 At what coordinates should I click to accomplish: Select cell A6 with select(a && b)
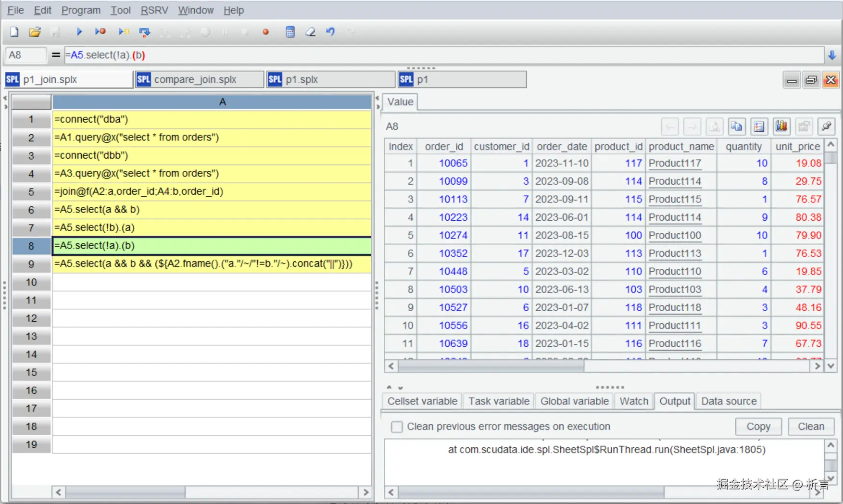coord(212,210)
